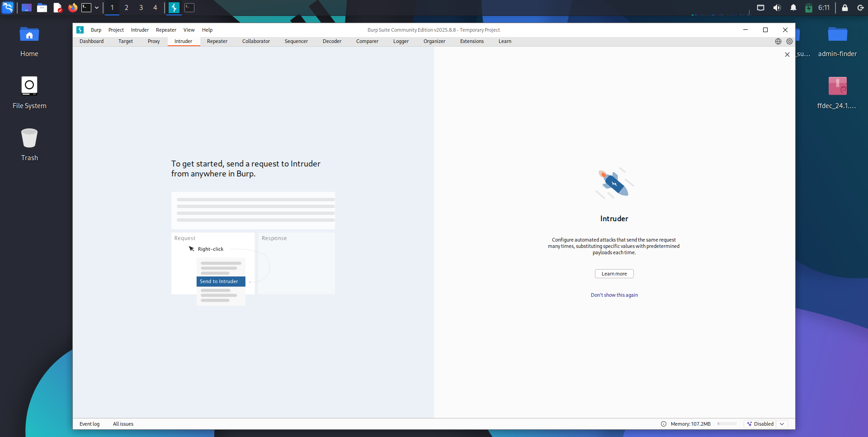Click the 6:11 clock
This screenshot has width=868, height=437.
824,8
